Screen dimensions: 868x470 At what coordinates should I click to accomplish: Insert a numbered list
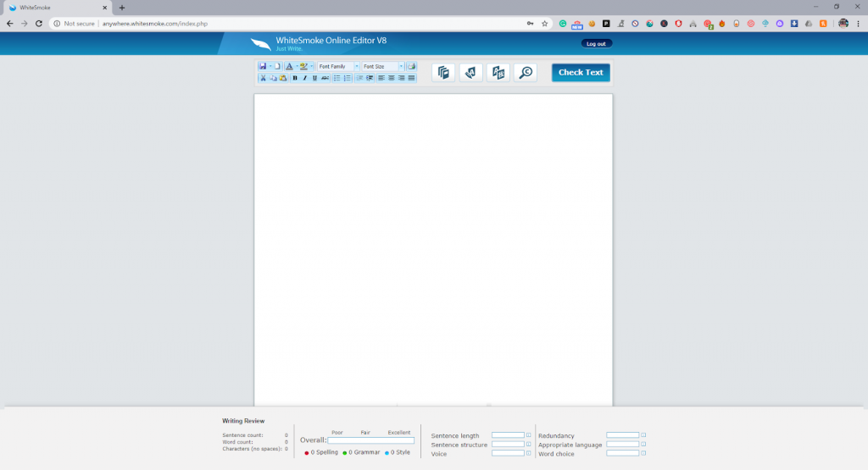(x=347, y=78)
